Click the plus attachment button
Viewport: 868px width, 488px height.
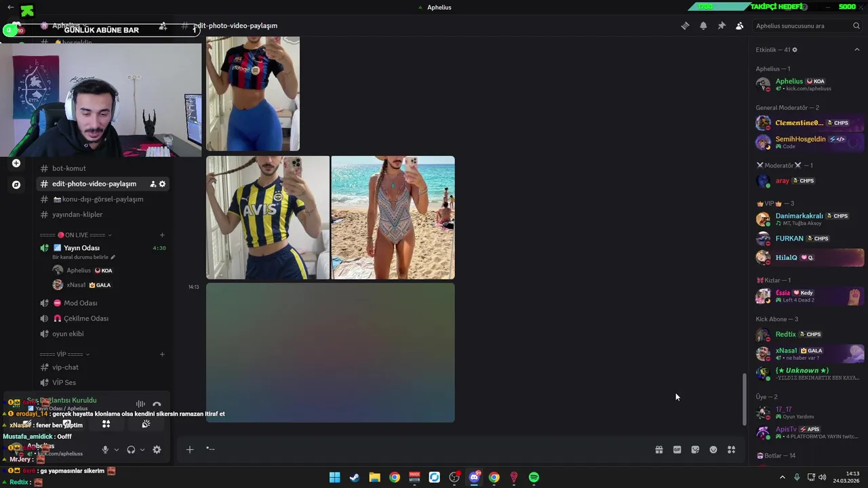coord(190,449)
